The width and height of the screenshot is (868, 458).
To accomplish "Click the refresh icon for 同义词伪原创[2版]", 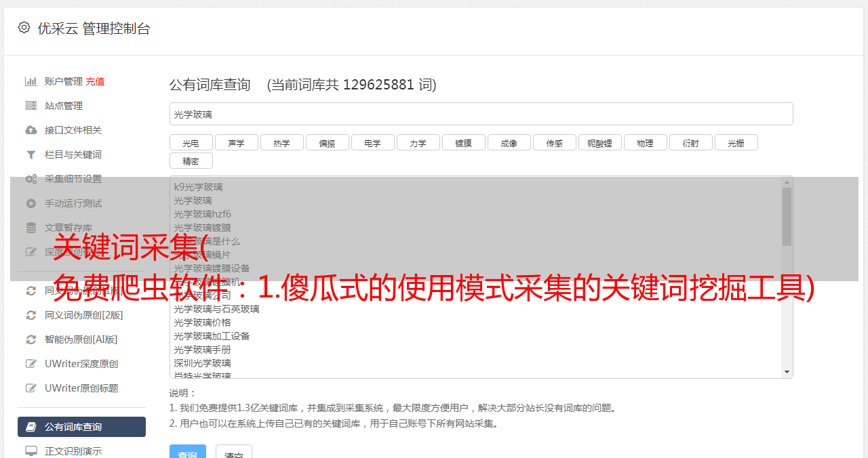I will click(x=31, y=315).
